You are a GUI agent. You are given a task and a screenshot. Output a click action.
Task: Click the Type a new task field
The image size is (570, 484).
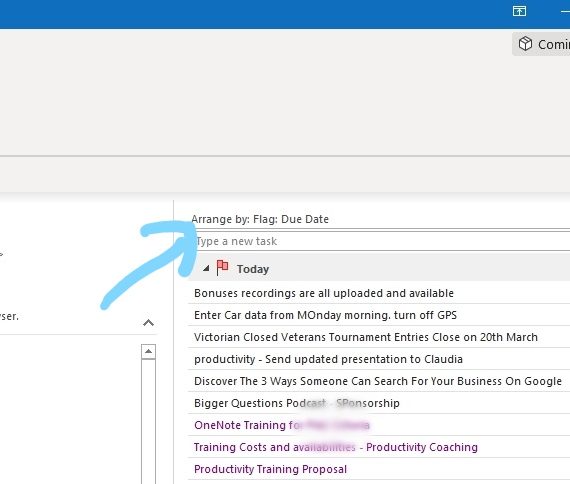(x=381, y=241)
